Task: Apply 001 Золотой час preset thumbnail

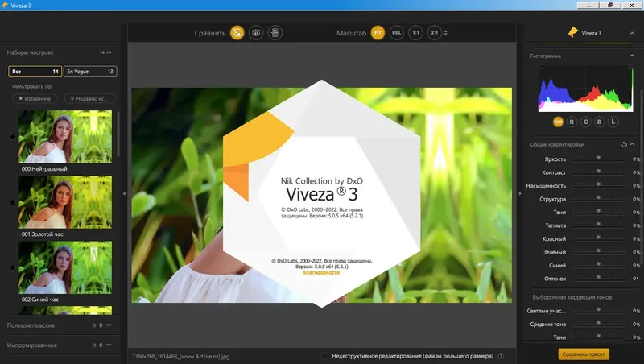Action: tap(64, 202)
